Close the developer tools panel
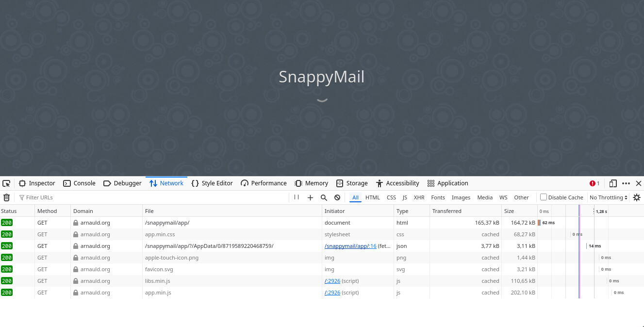The width and height of the screenshot is (644, 327). 639,183
